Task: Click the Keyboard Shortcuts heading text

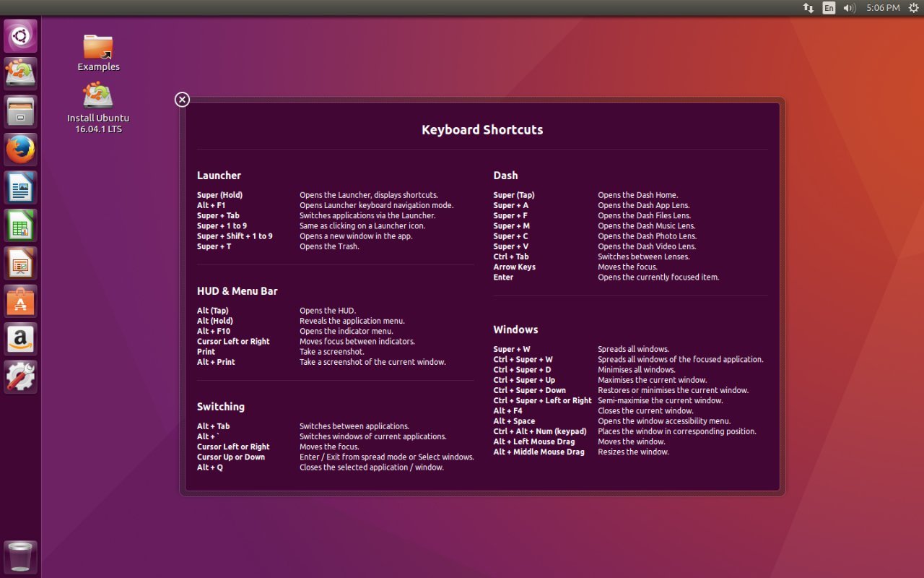Action: (482, 130)
